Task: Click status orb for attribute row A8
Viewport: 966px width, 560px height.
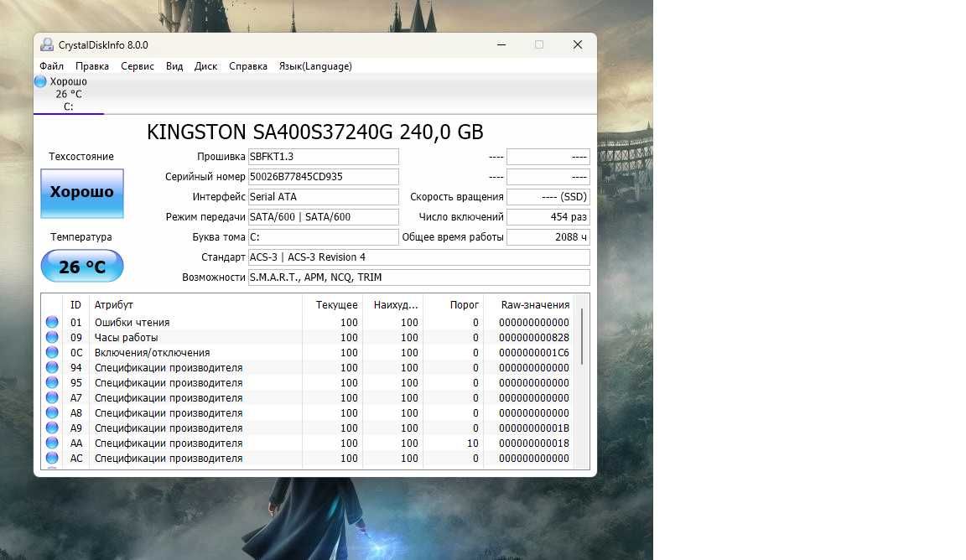Action: tap(52, 412)
